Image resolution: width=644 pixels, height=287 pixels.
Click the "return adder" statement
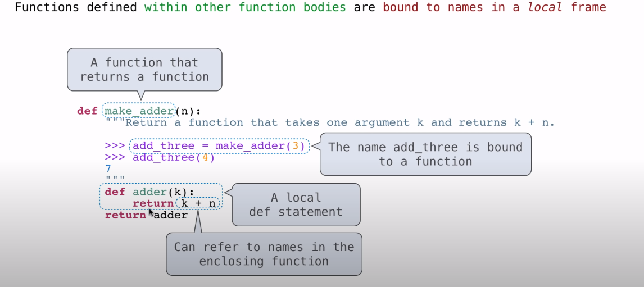pos(146,215)
